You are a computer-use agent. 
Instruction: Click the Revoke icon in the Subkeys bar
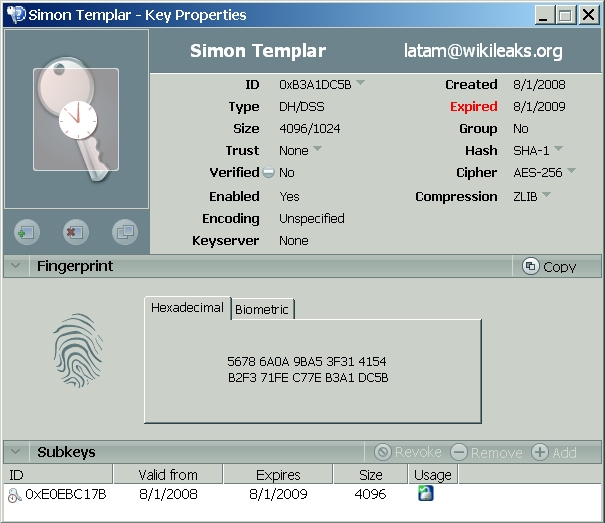tap(383, 452)
